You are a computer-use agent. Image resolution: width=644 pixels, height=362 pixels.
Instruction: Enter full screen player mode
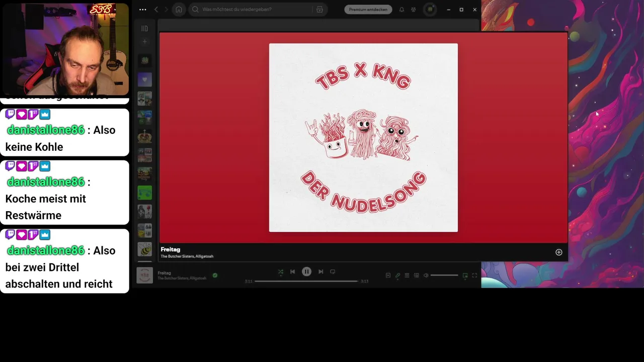(474, 276)
